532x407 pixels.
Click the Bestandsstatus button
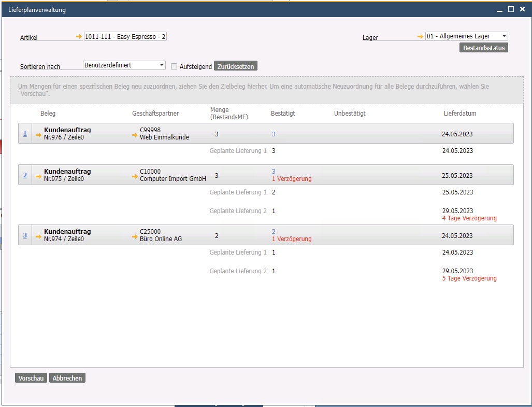tap(484, 48)
